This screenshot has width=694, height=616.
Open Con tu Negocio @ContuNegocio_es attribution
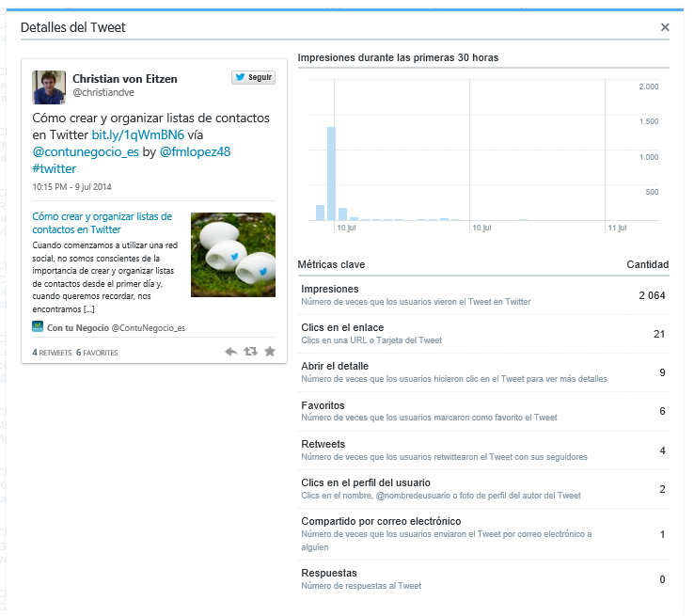click(x=116, y=328)
